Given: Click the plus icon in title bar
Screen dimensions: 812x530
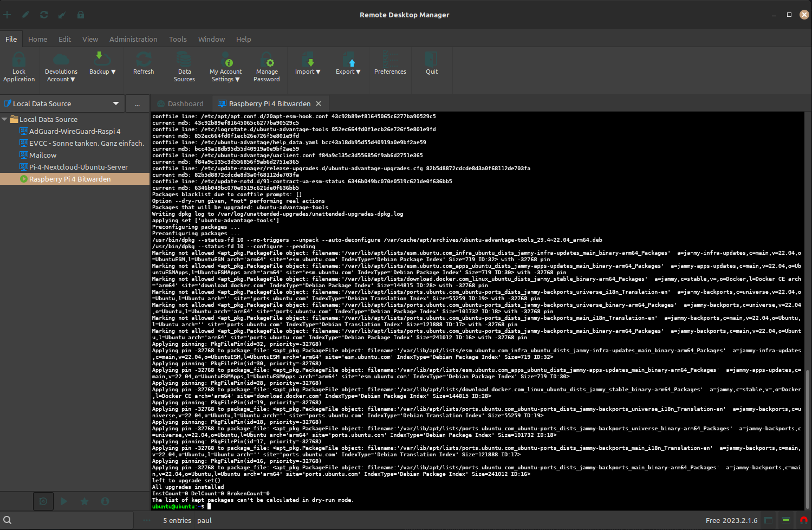Looking at the screenshot, I should tap(7, 15).
